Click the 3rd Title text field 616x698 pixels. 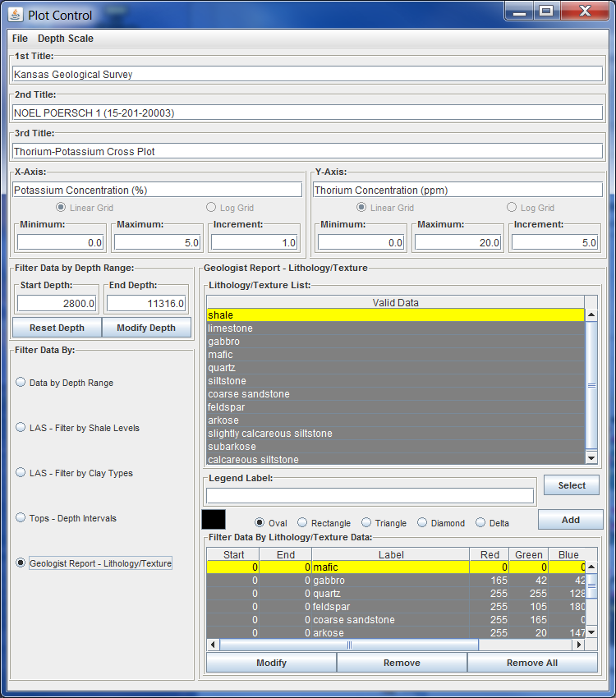click(x=307, y=151)
